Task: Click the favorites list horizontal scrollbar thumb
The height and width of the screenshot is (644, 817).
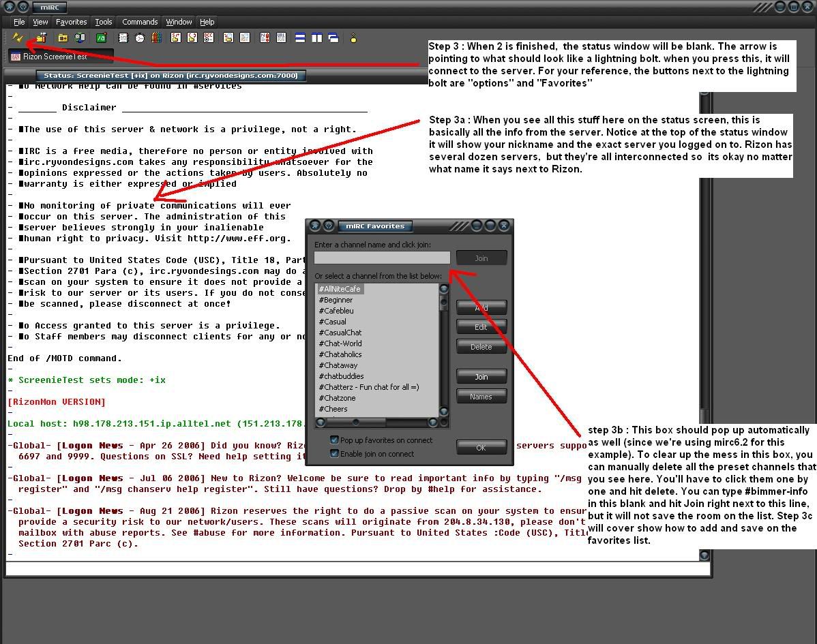Action: click(x=356, y=422)
